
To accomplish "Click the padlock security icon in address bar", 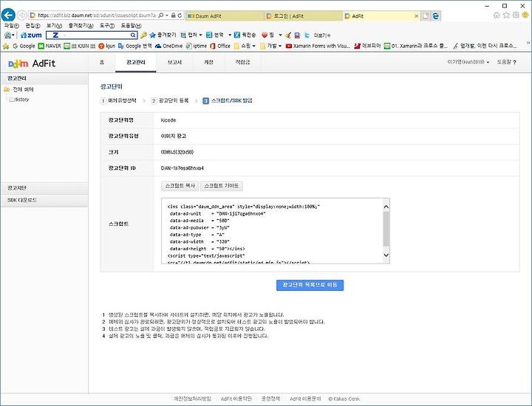I will pyautogui.click(x=174, y=16).
